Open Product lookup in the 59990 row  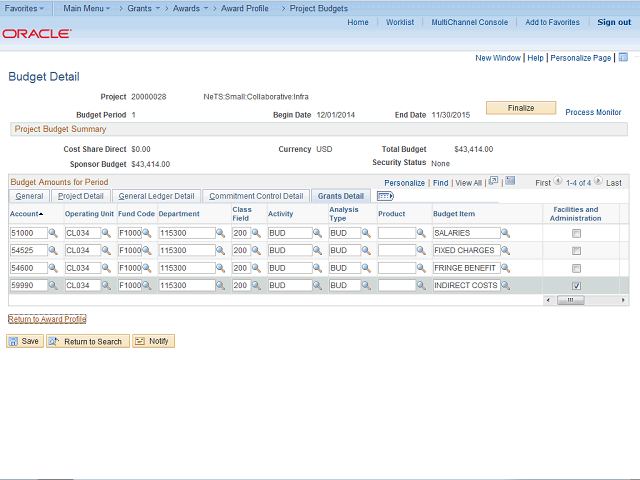[421, 286]
